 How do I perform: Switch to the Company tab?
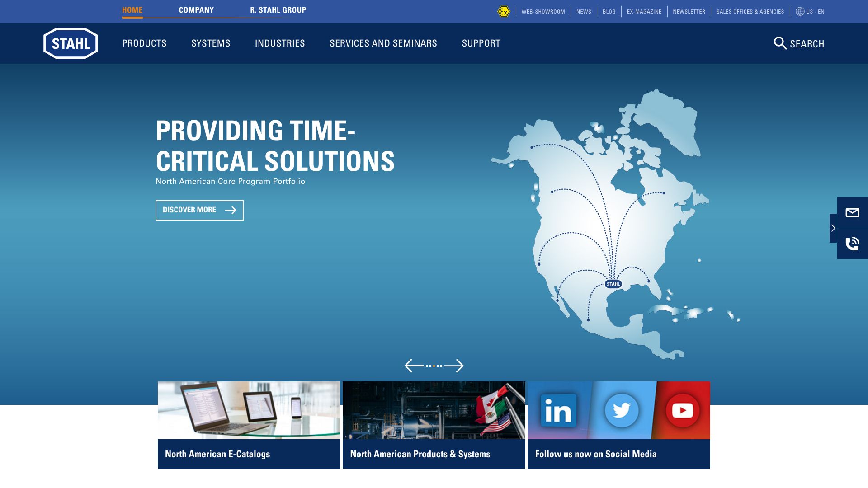coord(196,10)
